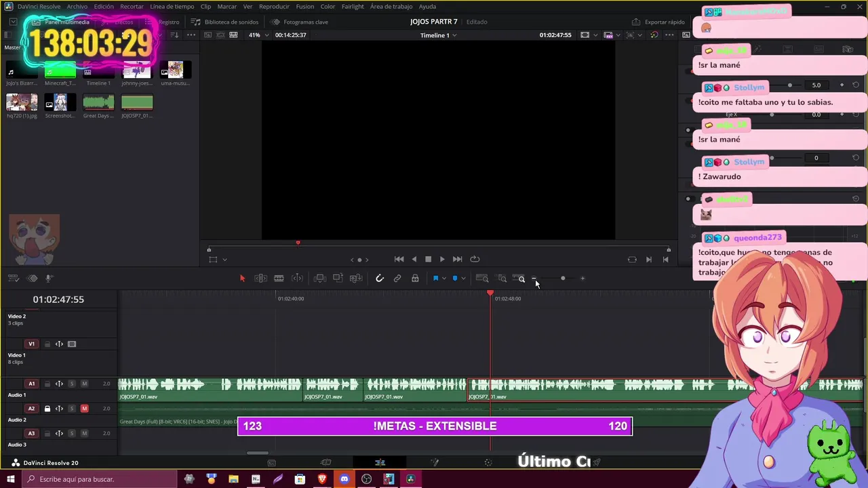The image size is (868, 488).
Task: Click the Overwrite clip tool
Action: (x=338, y=279)
